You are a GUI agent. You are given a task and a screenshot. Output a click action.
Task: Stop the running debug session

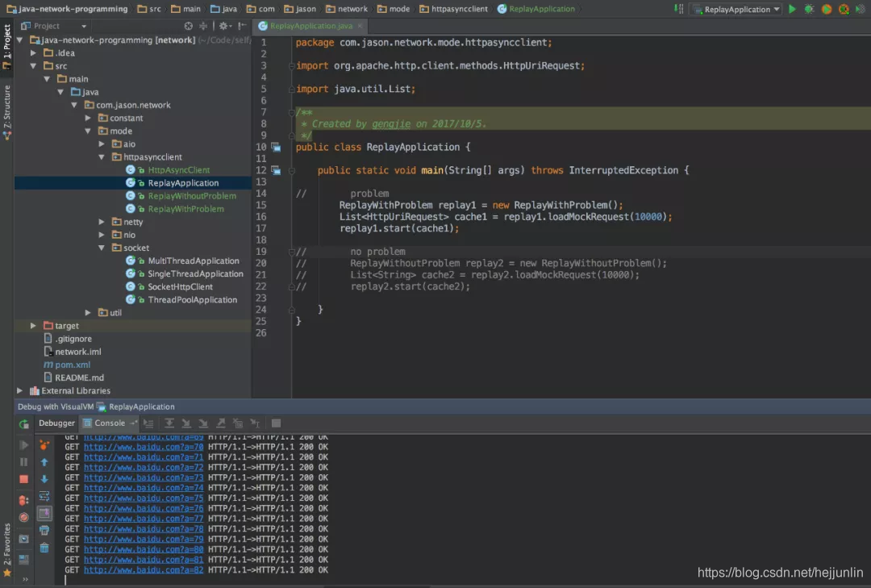coord(23,479)
